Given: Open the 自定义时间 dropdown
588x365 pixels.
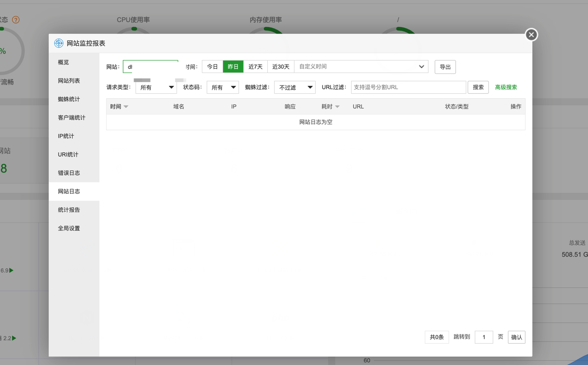Looking at the screenshot, I should pos(361,66).
